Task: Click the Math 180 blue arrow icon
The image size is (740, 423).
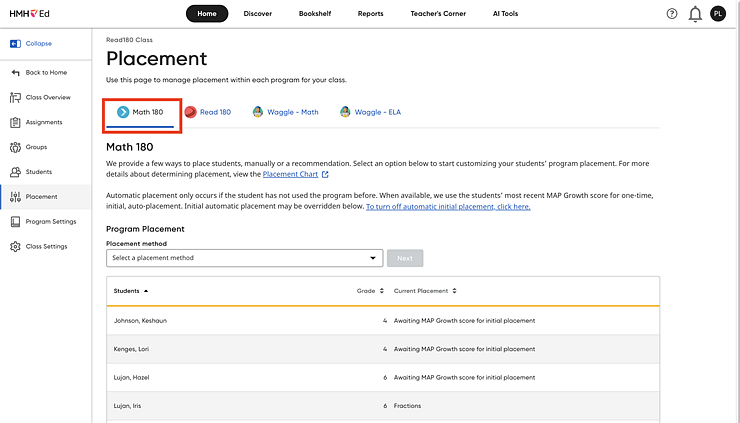Action: click(123, 112)
